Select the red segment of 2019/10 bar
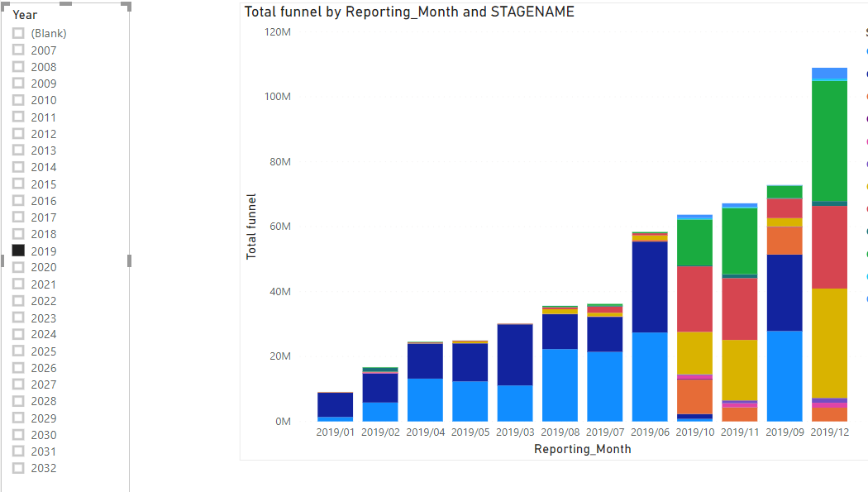 694,299
